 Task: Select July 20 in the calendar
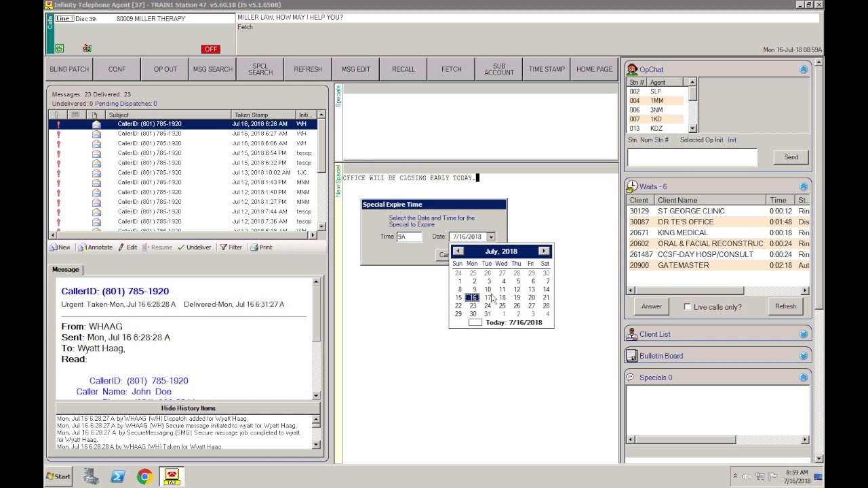(x=531, y=298)
